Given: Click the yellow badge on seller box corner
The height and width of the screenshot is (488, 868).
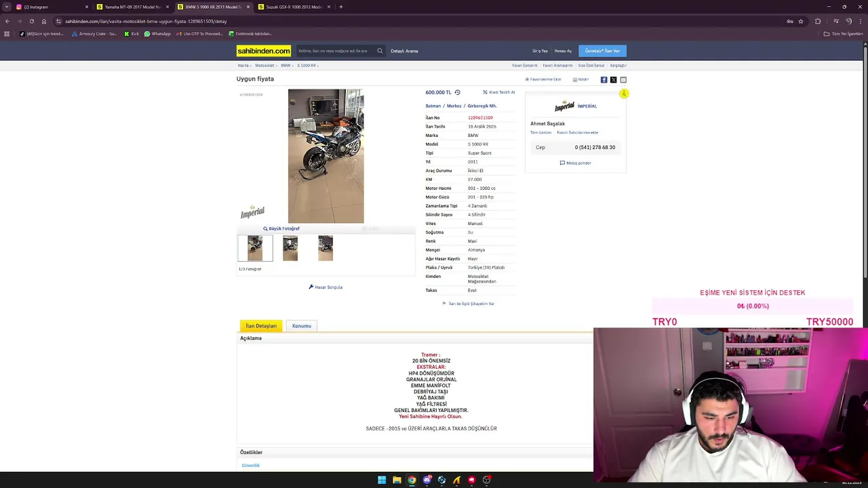Looking at the screenshot, I should (624, 94).
